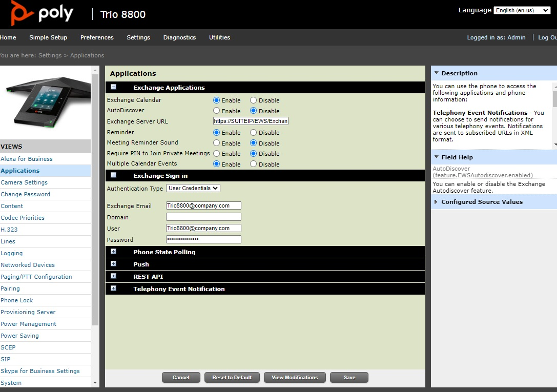Enable Meeting Reminder Sound

tap(216, 143)
